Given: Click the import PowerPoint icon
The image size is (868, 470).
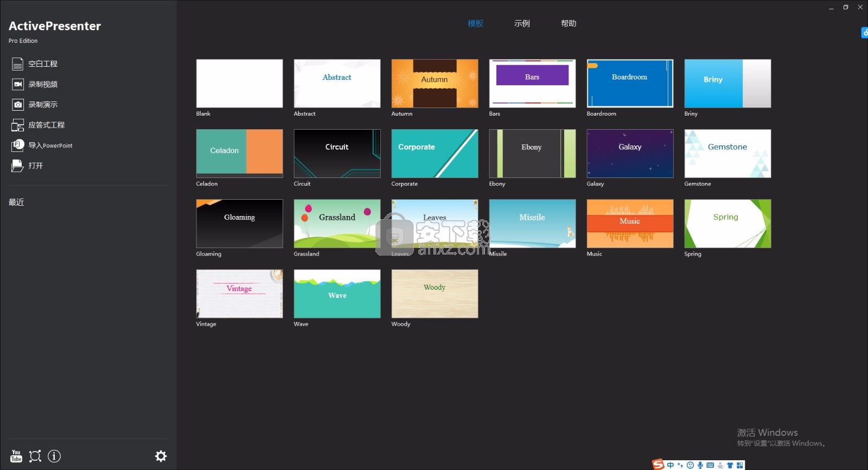Looking at the screenshot, I should [x=17, y=145].
